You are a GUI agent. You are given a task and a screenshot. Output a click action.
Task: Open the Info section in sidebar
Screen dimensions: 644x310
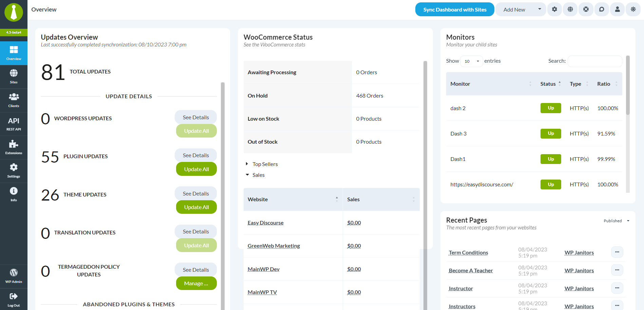[x=14, y=194]
